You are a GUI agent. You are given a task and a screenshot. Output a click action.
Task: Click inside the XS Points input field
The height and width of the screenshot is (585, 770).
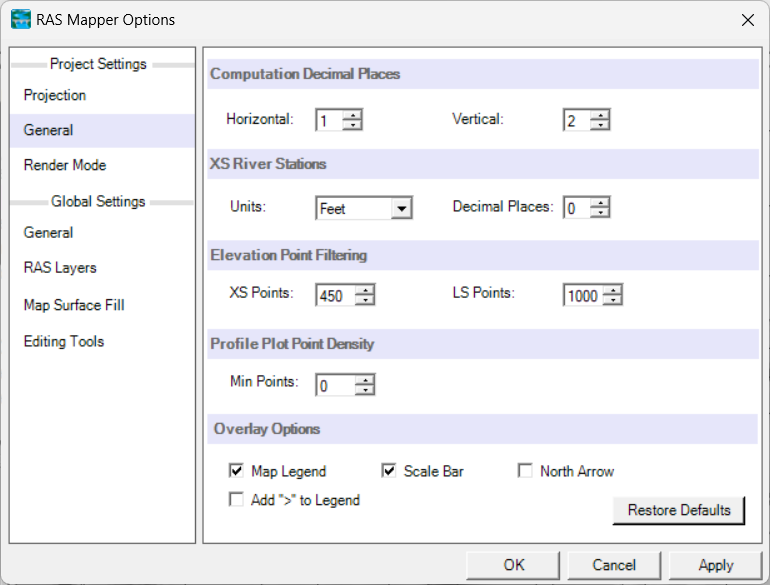coord(335,295)
